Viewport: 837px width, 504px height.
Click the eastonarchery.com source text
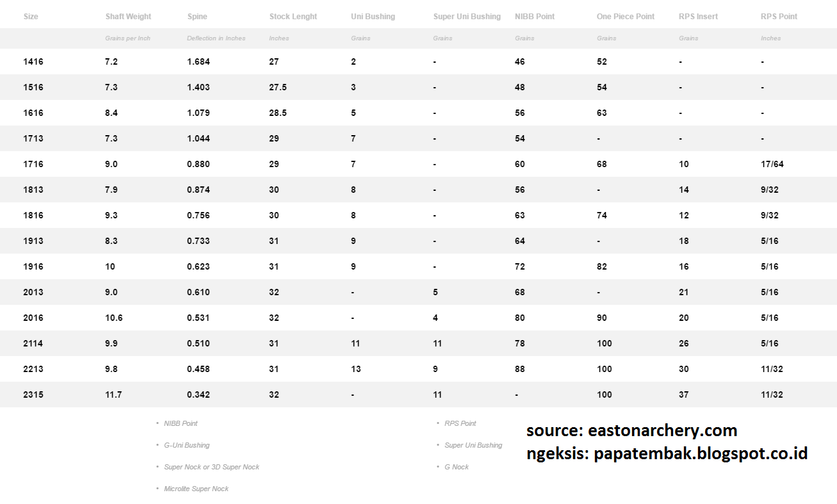(x=662, y=430)
